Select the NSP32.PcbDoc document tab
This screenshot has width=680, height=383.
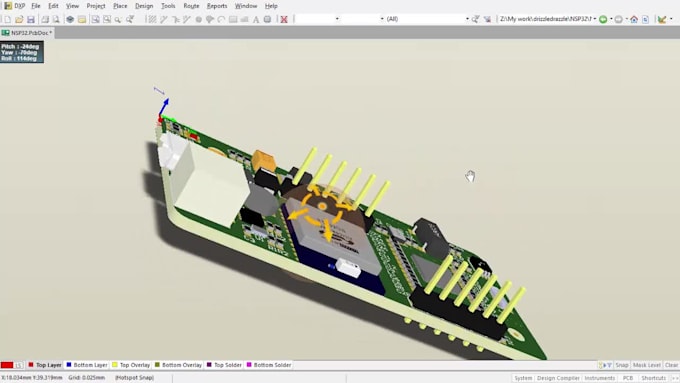pos(27,33)
